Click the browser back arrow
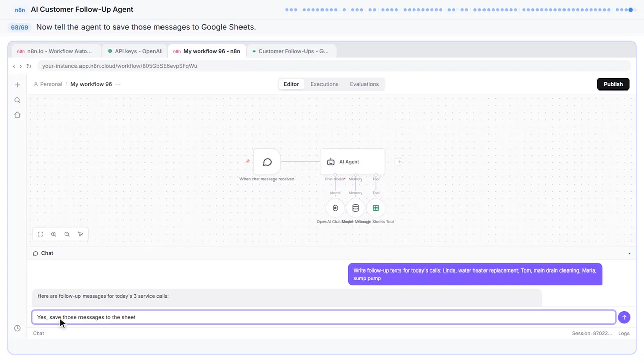This screenshot has height=362, width=644. (x=14, y=66)
